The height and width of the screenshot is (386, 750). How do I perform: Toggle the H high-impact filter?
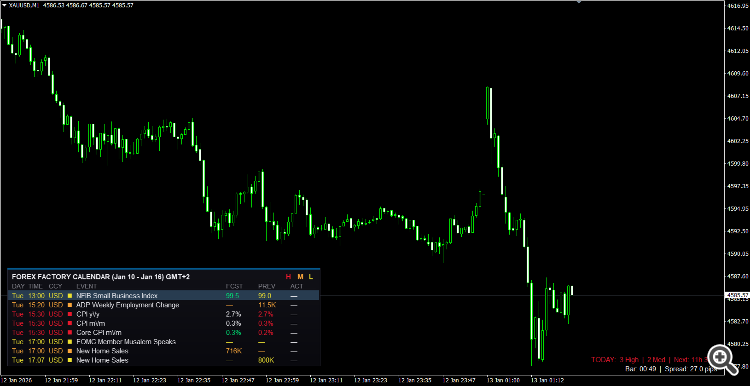coord(288,276)
